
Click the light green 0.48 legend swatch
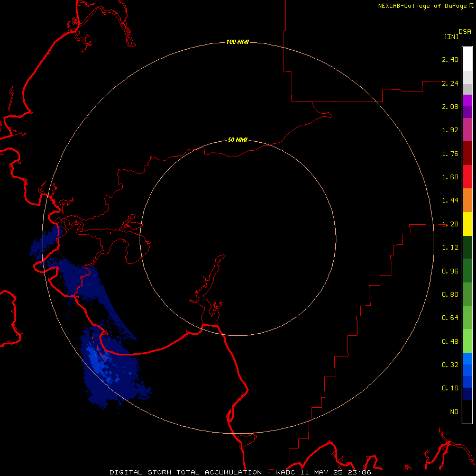(x=467, y=341)
